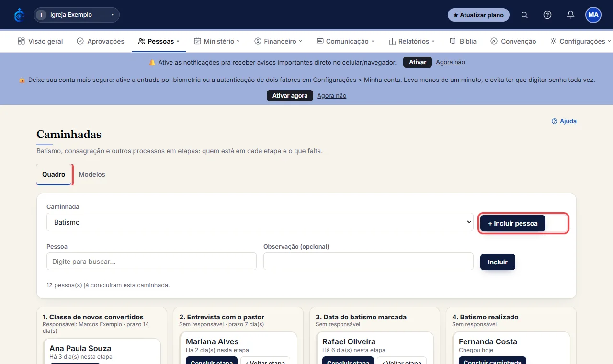Image resolution: width=613 pixels, height=364 pixels.
Task: Click the "1. Classe de novos convertidos" heading
Action: click(x=93, y=317)
